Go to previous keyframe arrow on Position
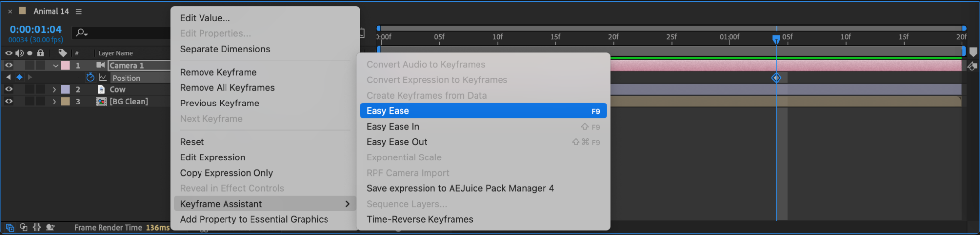 (x=8, y=77)
